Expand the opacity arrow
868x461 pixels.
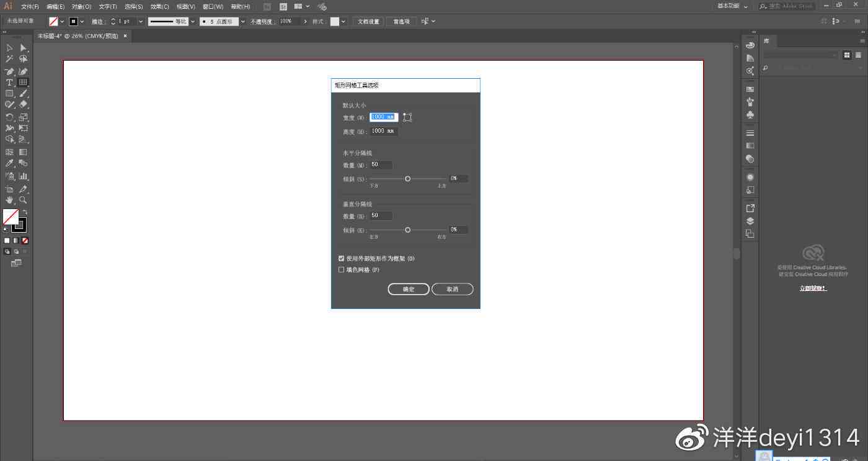pos(305,22)
